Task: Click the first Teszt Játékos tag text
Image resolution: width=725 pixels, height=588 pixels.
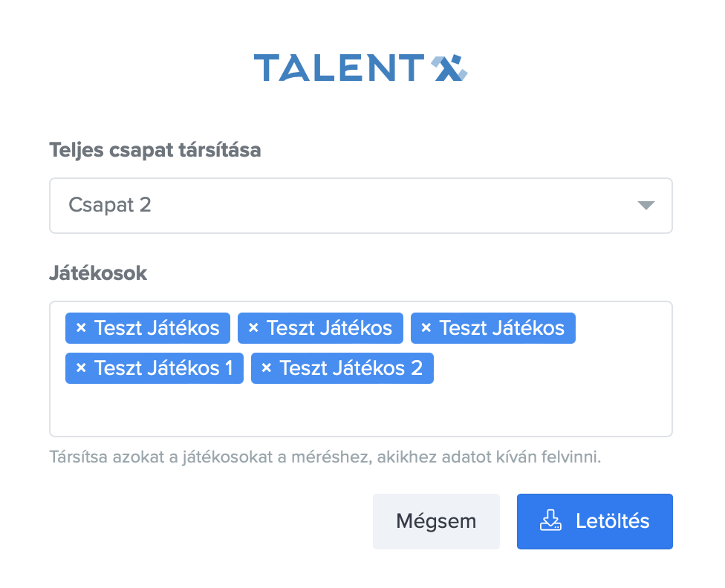Action: [x=157, y=328]
